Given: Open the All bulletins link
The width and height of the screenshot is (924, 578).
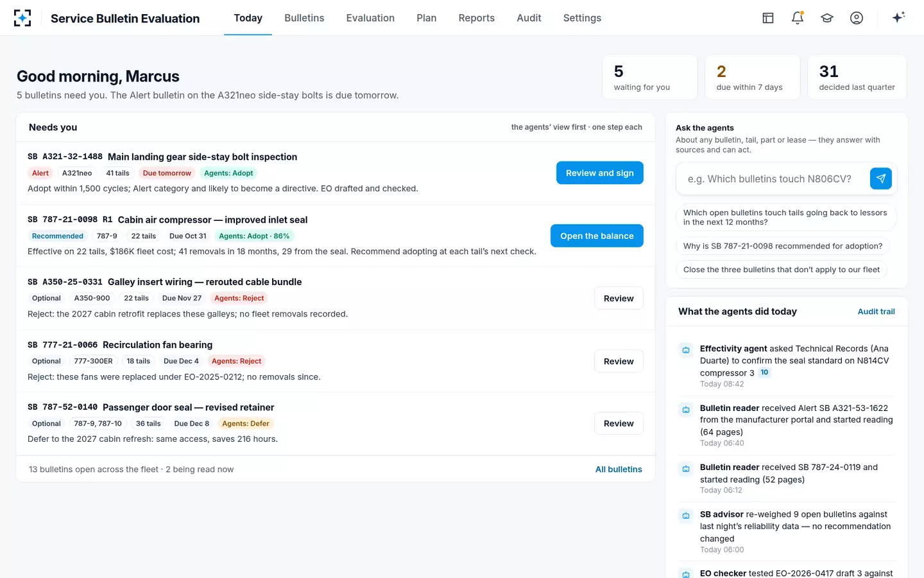Looking at the screenshot, I should (x=619, y=469).
